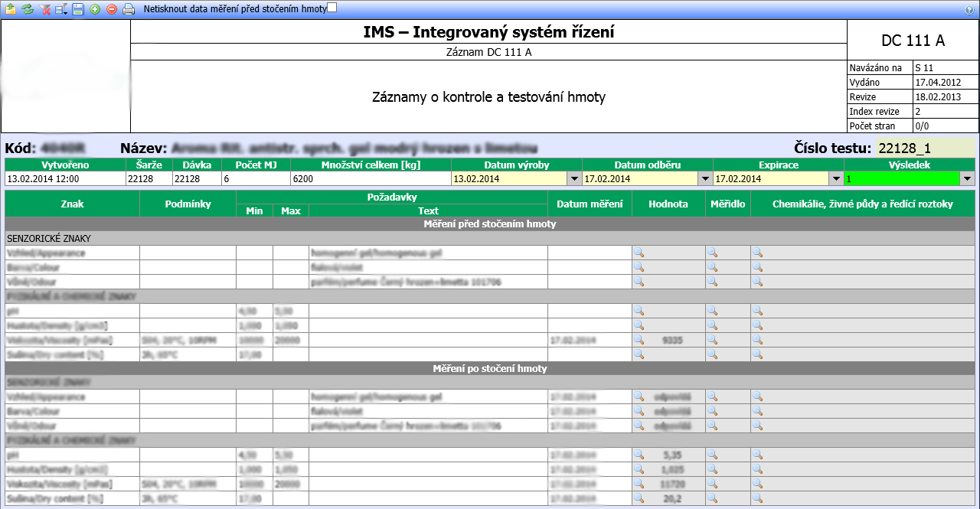The image size is (980, 509).
Task: Click the Hodnota magnifier beside the 20,2 dry content value
Action: [639, 498]
